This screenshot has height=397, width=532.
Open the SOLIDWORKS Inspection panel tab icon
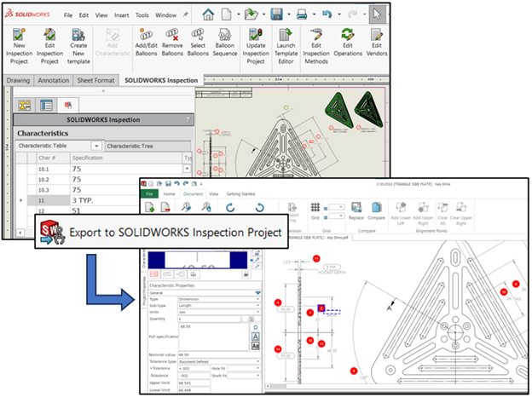pos(68,106)
